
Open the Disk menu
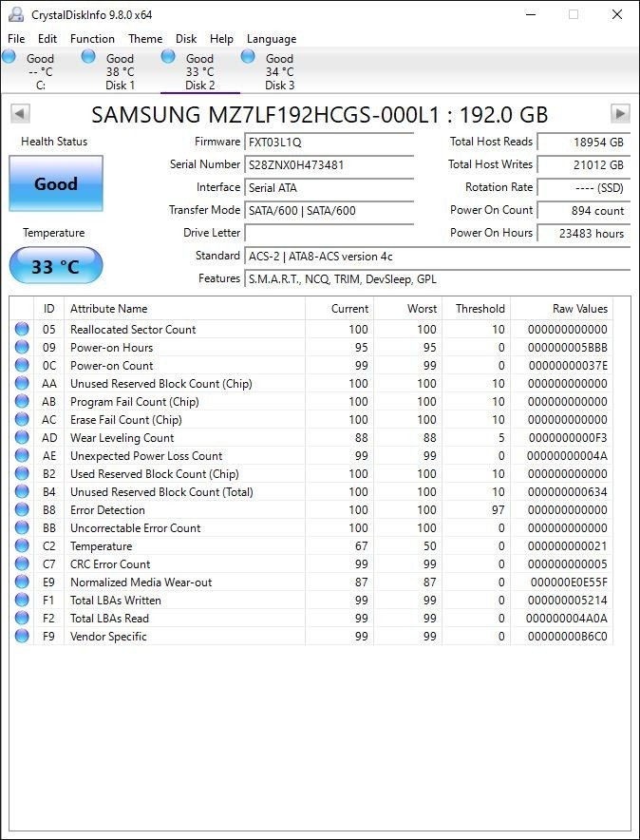point(186,39)
